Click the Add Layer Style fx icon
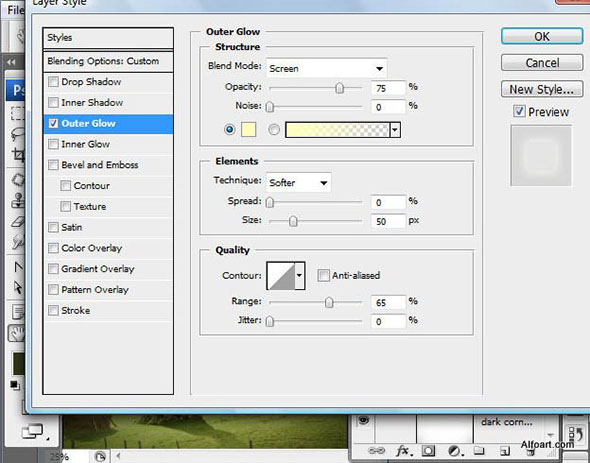Screen dimensions: 590x463 [x=403, y=451]
